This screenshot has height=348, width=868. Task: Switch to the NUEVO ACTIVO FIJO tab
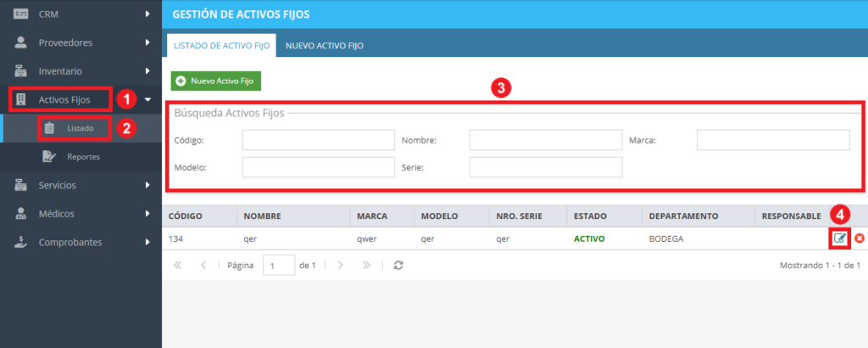tap(325, 46)
